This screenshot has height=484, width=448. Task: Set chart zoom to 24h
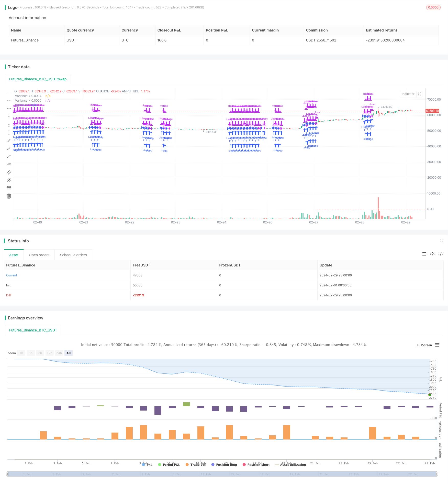tap(59, 353)
